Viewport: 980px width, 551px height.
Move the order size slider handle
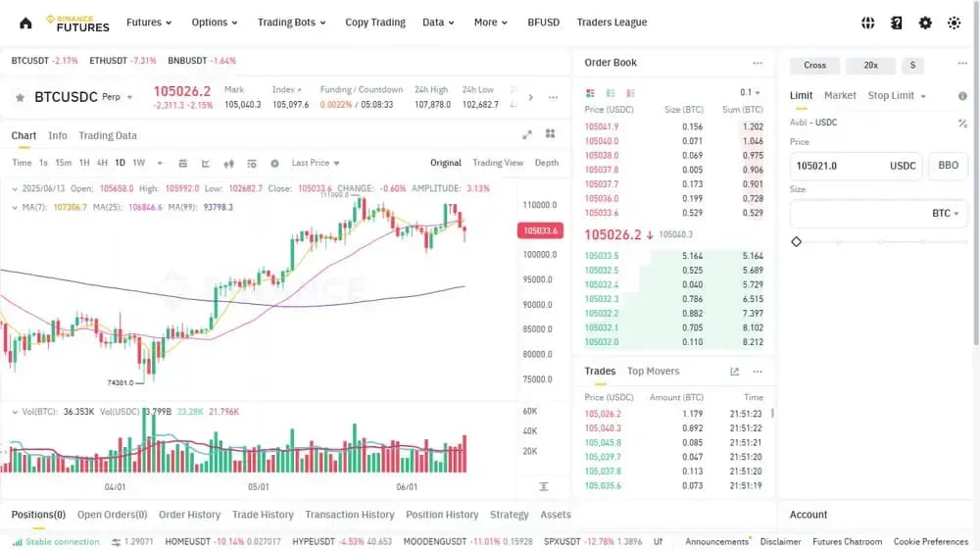pyautogui.click(x=796, y=242)
